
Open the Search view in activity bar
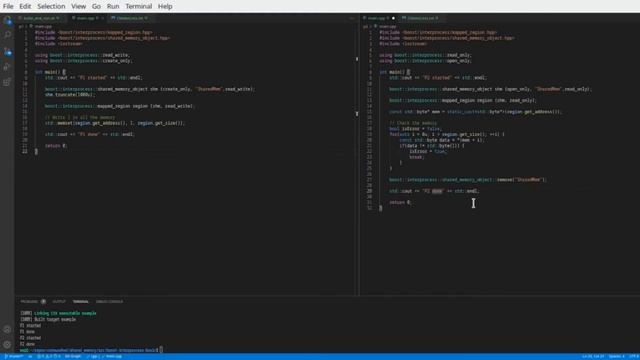[x=7, y=35]
